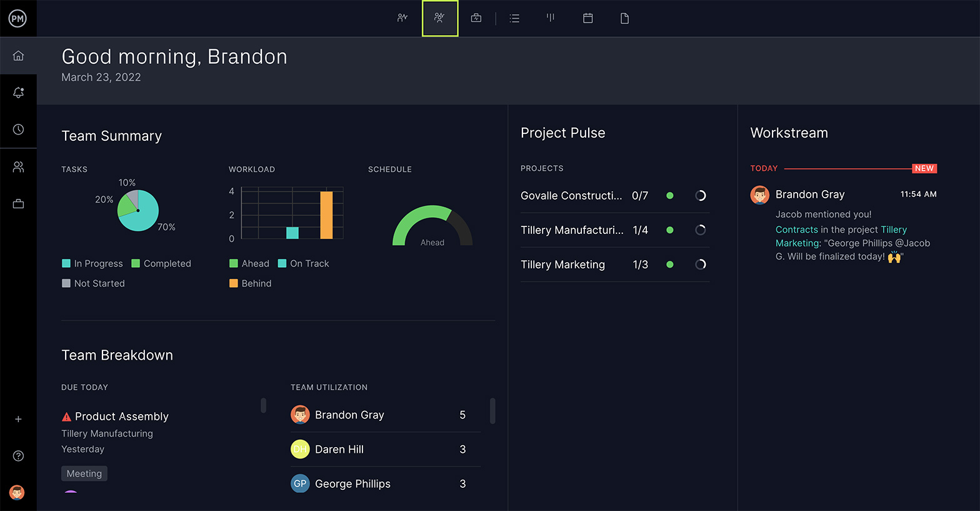This screenshot has width=980, height=511.
Task: Select Brandon Gray name in Team Utilization
Action: click(x=349, y=415)
